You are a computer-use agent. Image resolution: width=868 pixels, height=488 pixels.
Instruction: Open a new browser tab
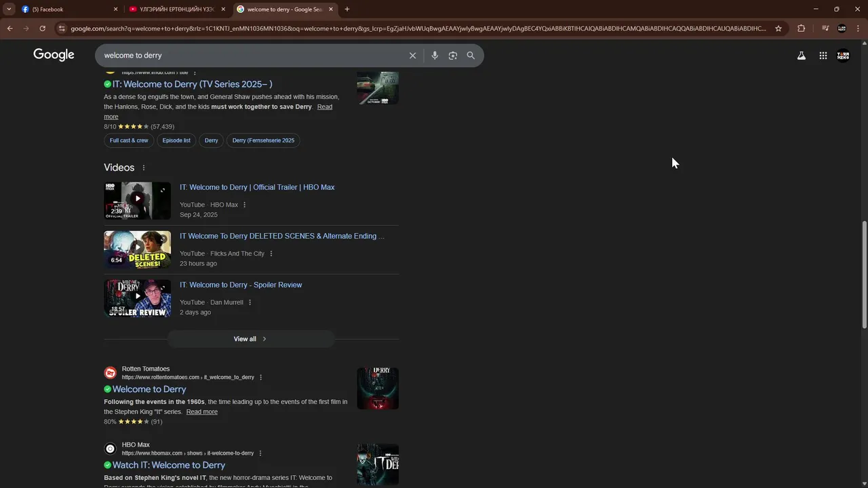tap(347, 9)
